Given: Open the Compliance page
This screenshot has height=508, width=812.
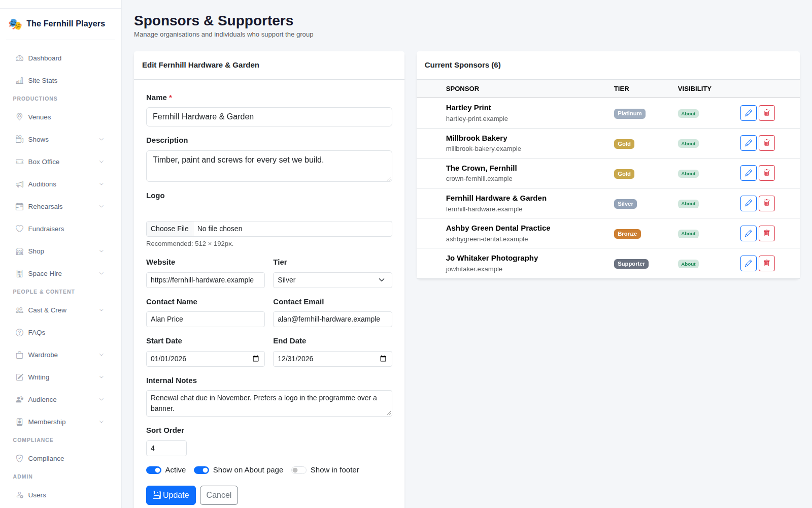Looking at the screenshot, I should [x=60, y=458].
